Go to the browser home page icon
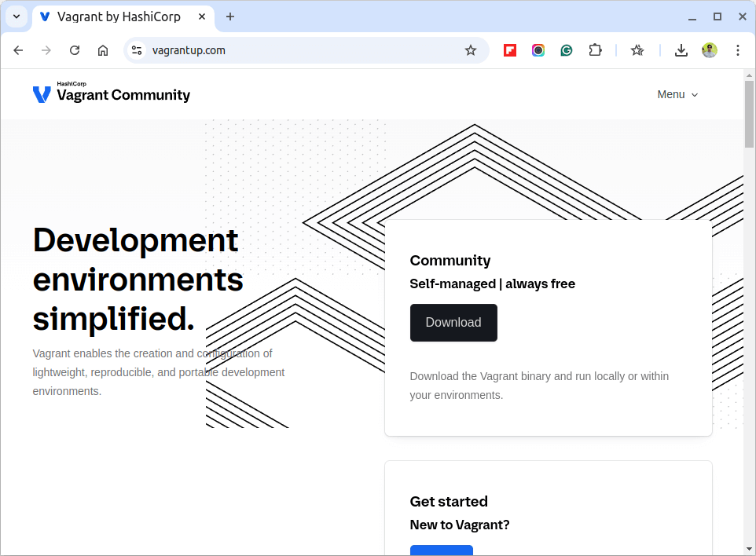Screen dimensions: 756x556 pyautogui.click(x=103, y=50)
